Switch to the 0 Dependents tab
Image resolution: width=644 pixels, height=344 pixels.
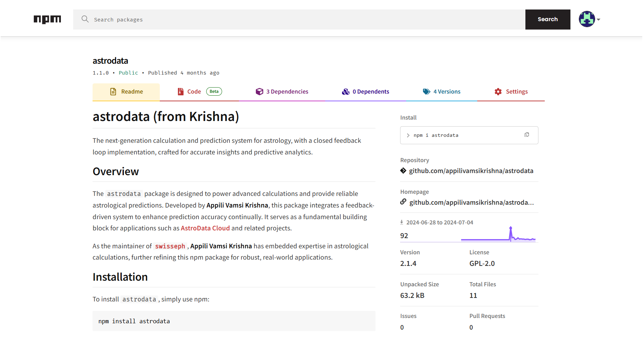(371, 91)
